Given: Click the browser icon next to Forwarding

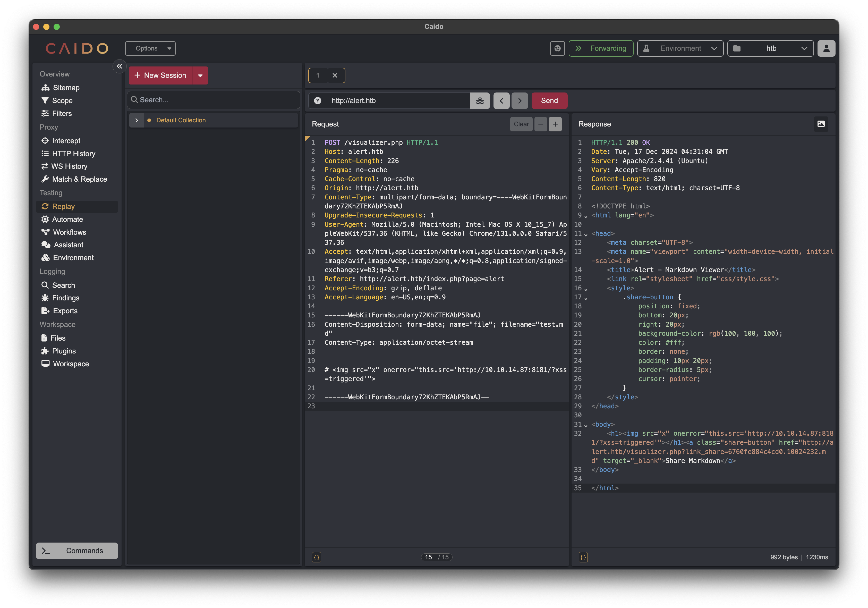Looking at the screenshot, I should (557, 48).
